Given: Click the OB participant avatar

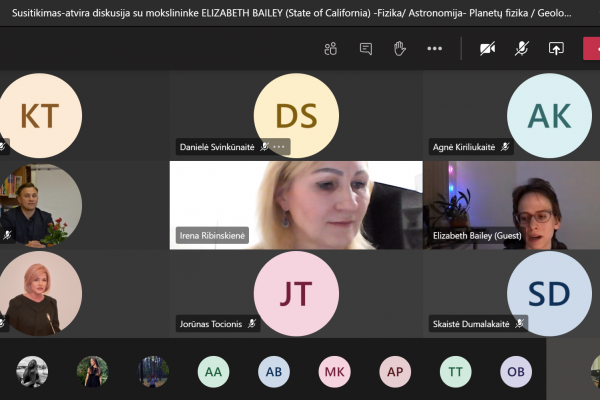Looking at the screenshot, I should (x=516, y=372).
